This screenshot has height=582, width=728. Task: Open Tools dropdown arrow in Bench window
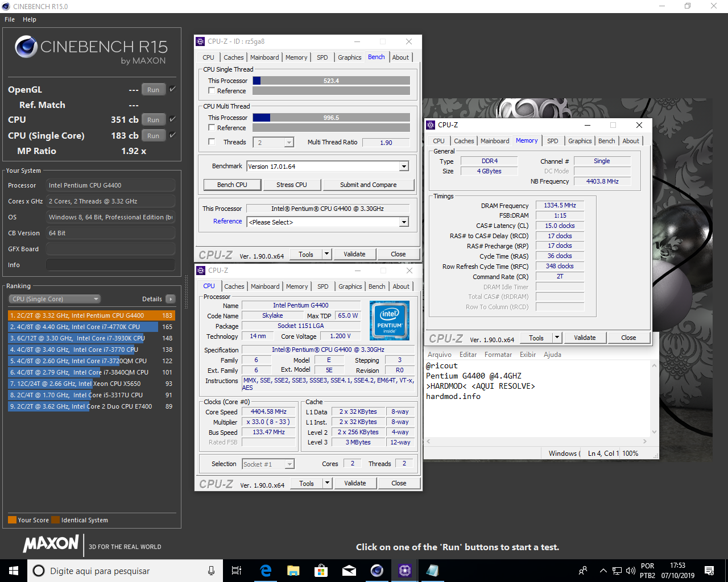[326, 254]
